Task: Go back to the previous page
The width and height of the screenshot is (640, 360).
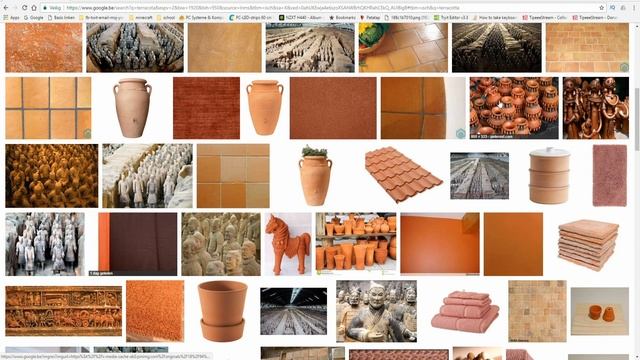Action: pyautogui.click(x=6, y=8)
